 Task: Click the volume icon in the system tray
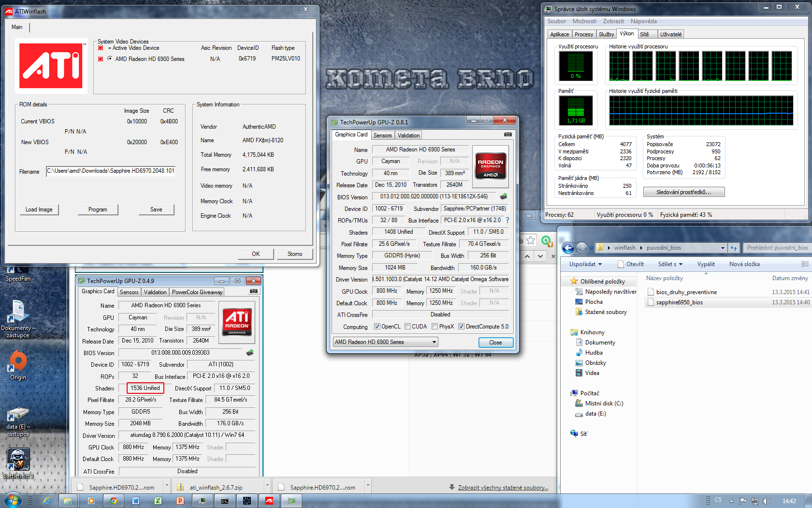(x=766, y=501)
